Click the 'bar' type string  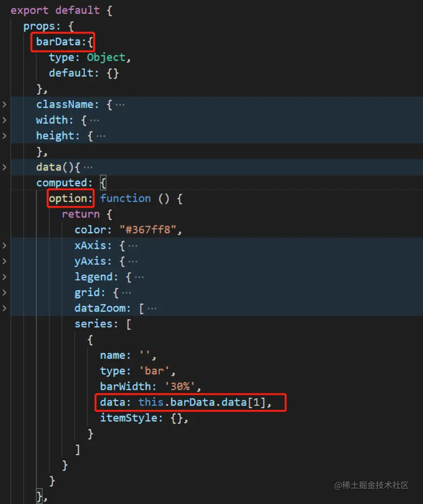point(154,371)
